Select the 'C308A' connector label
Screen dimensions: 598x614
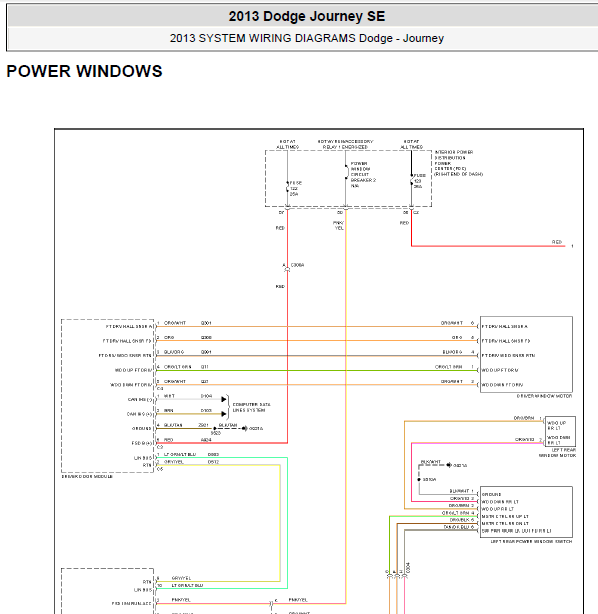(x=297, y=265)
